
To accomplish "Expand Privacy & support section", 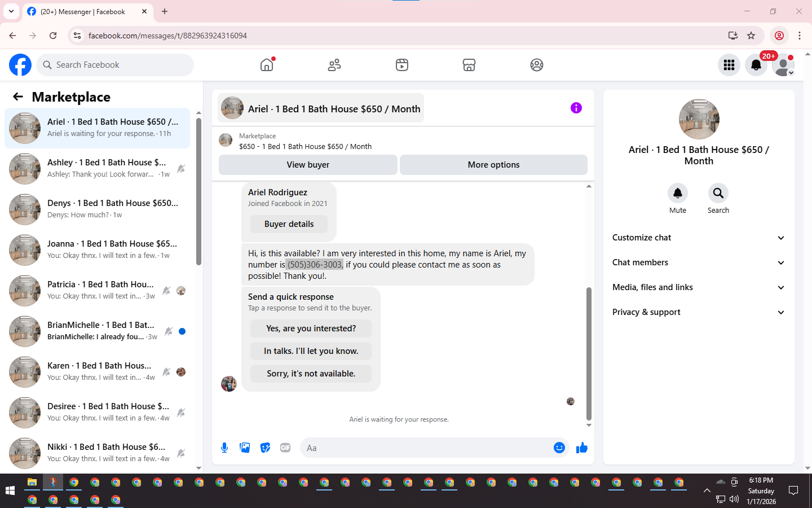I will click(699, 312).
